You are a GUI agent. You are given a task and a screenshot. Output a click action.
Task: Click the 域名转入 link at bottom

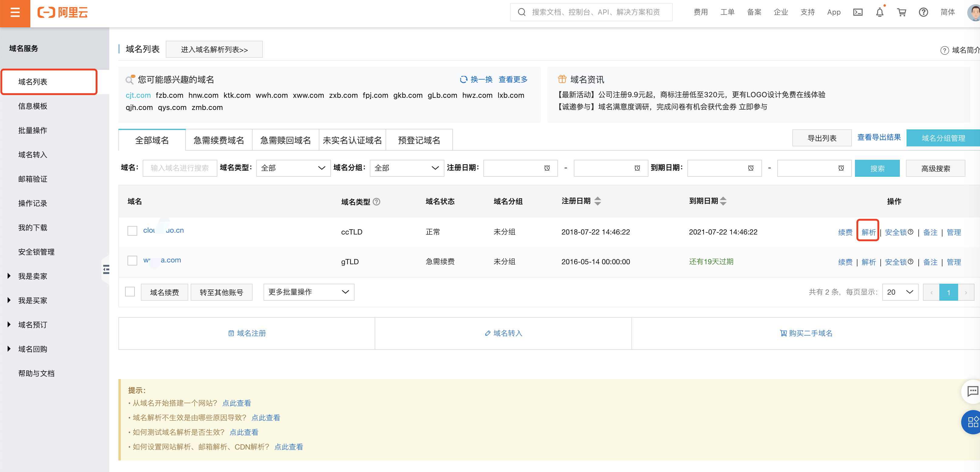[503, 333]
